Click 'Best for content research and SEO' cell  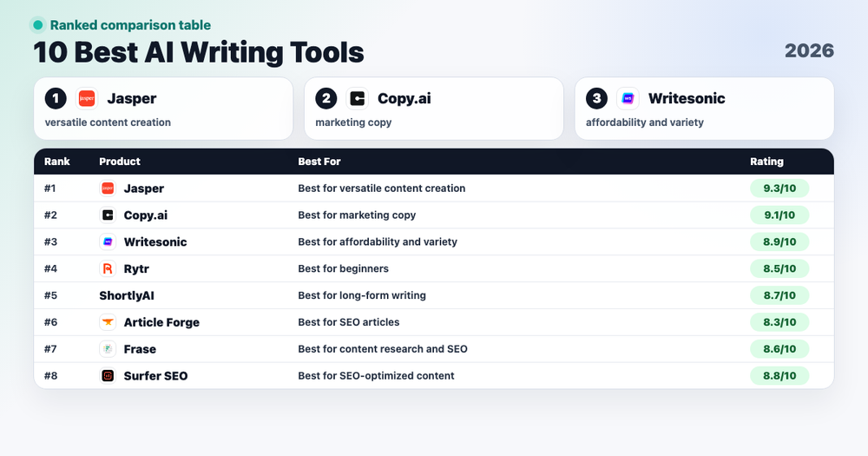[x=383, y=349]
